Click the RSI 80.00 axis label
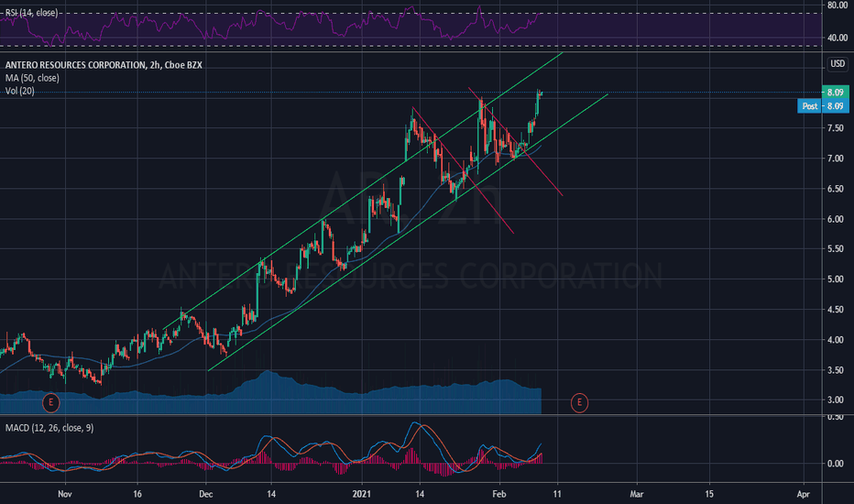The image size is (854, 504). pyautogui.click(x=838, y=5)
